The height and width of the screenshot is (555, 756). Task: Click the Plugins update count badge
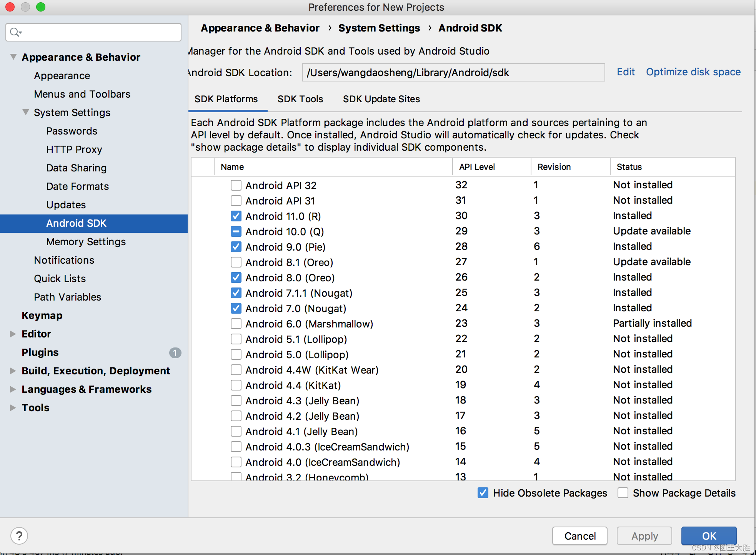click(x=175, y=352)
